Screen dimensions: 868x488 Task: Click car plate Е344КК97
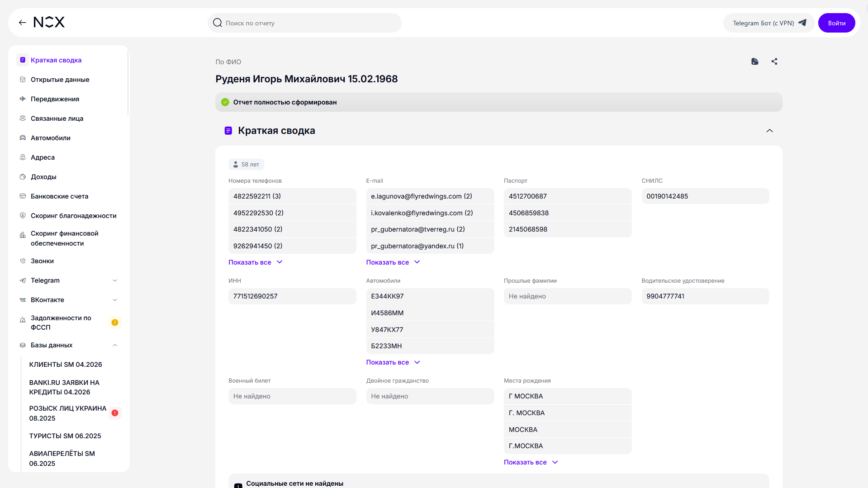[430, 296]
